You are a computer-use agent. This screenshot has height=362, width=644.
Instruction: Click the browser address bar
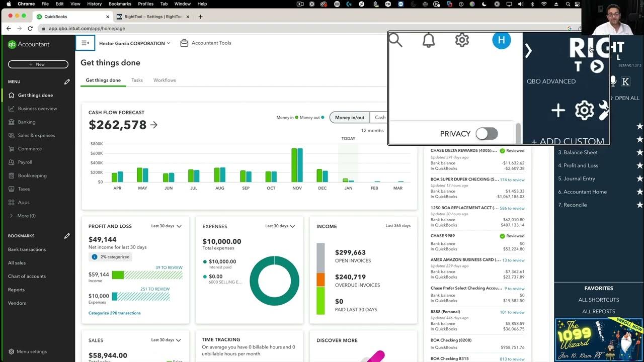point(302,29)
